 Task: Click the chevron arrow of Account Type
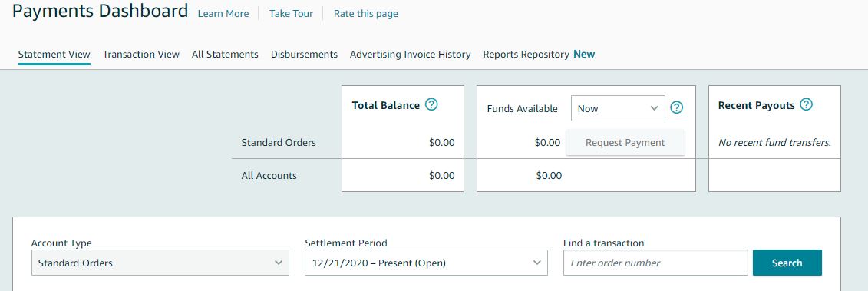[x=279, y=263]
